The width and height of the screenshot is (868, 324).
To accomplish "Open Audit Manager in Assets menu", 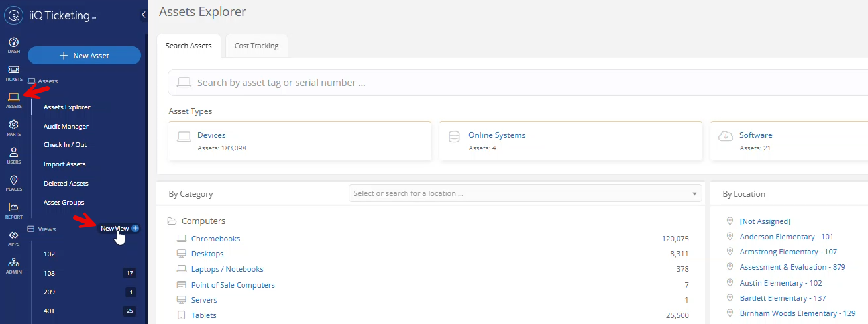I will tap(66, 126).
